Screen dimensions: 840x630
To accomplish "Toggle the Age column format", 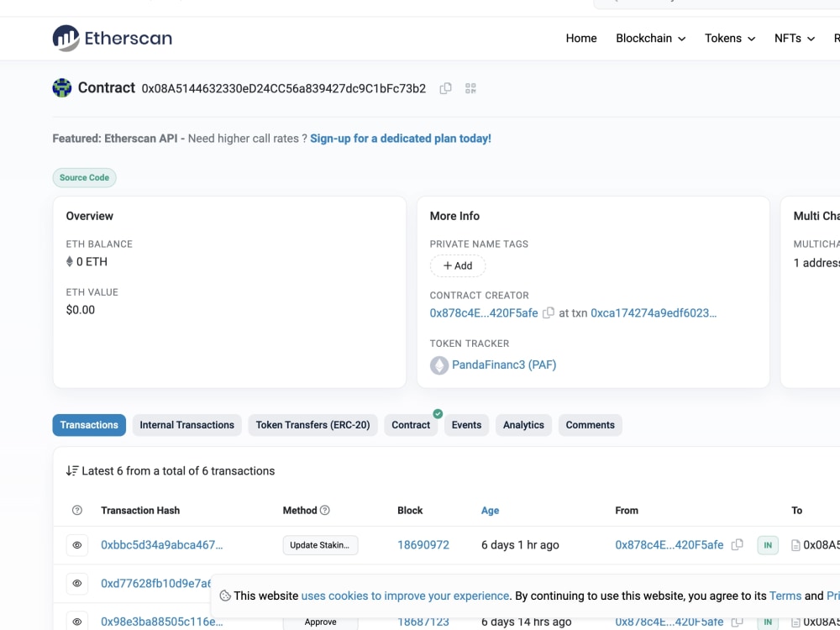I will click(490, 510).
